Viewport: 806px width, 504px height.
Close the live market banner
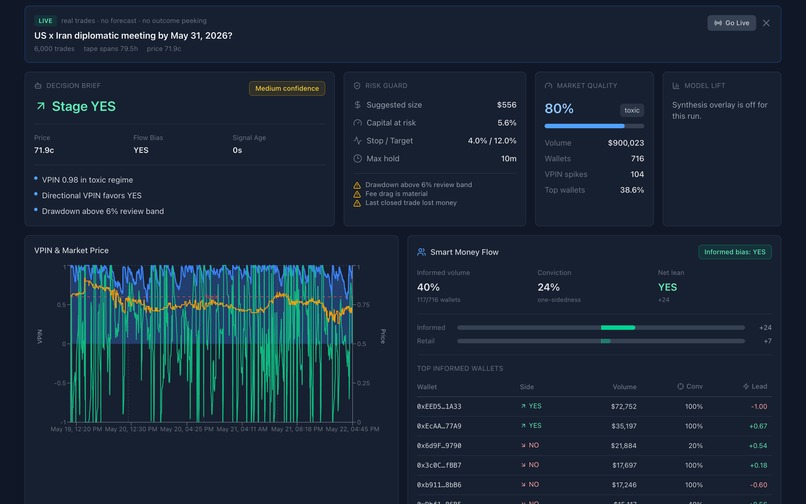(766, 23)
